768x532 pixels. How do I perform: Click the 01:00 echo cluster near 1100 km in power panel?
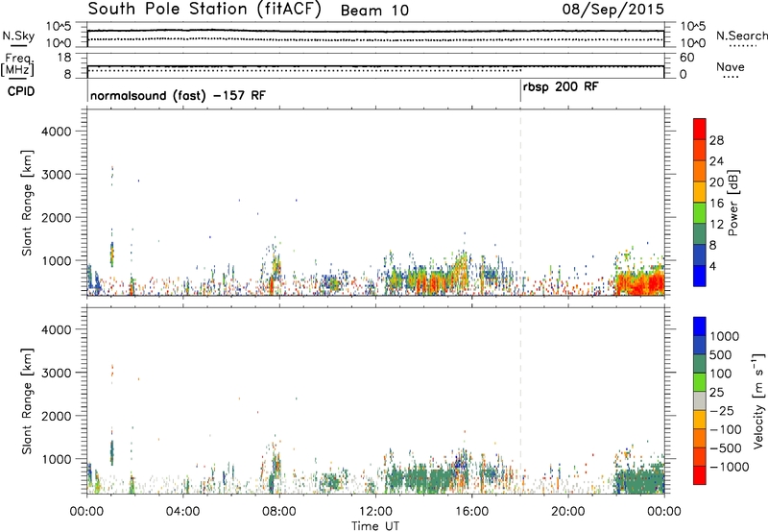click(x=111, y=254)
